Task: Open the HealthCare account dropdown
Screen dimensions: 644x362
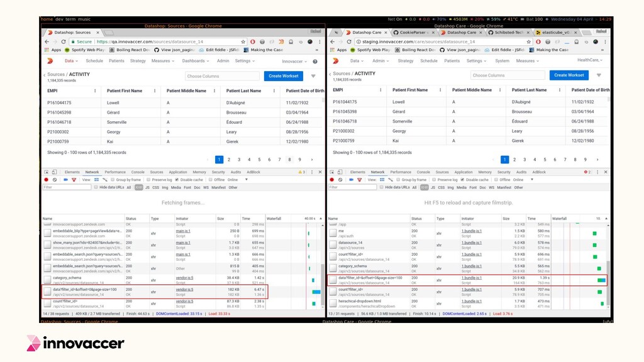Action: click(589, 60)
